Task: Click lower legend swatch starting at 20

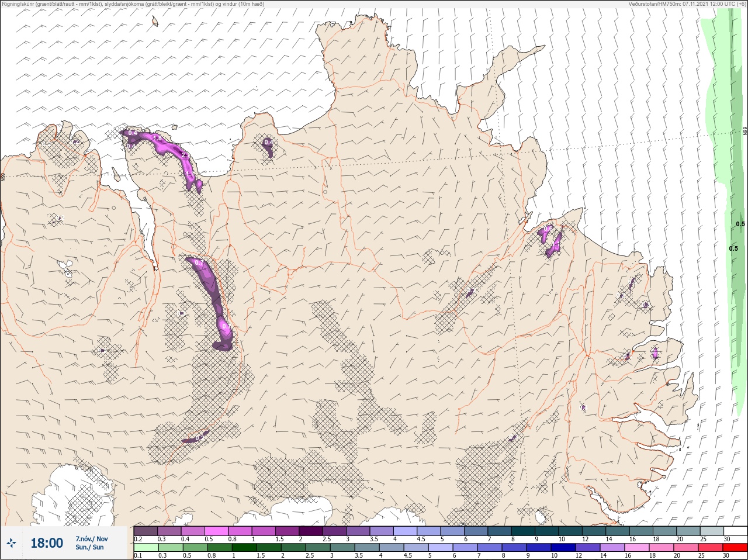Action: (686, 548)
